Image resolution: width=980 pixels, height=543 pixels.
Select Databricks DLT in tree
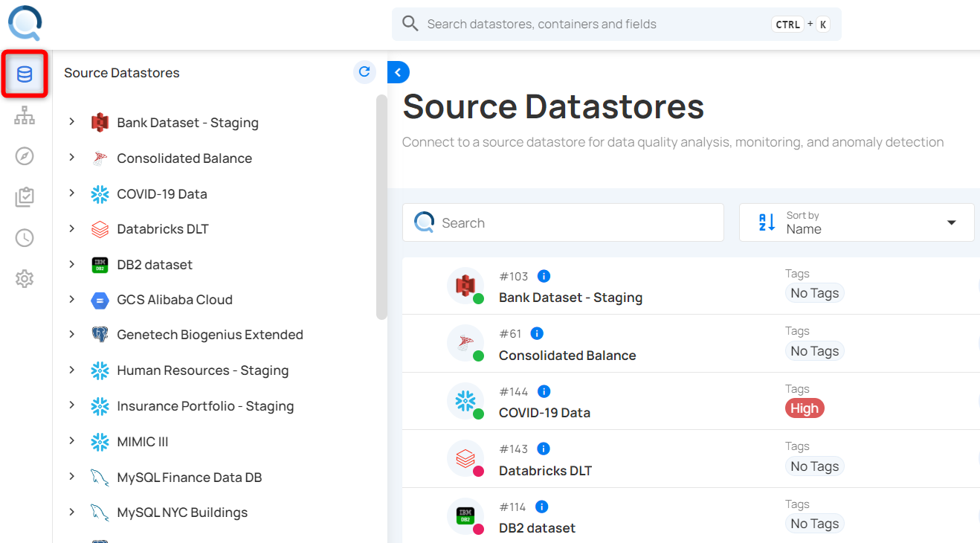[163, 229]
